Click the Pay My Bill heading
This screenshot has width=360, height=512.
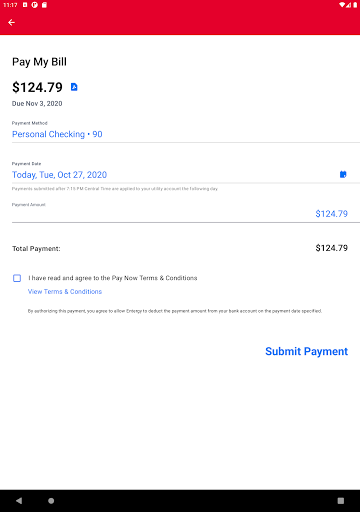pos(39,62)
